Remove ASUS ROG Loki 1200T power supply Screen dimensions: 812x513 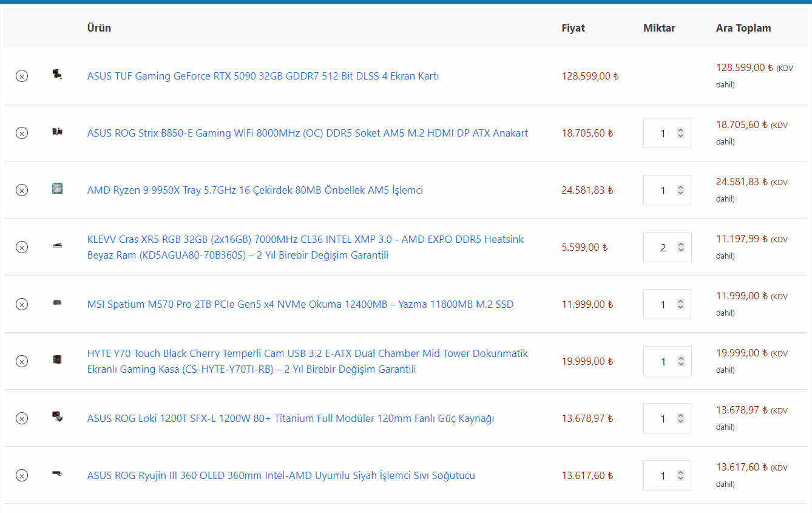click(x=22, y=418)
